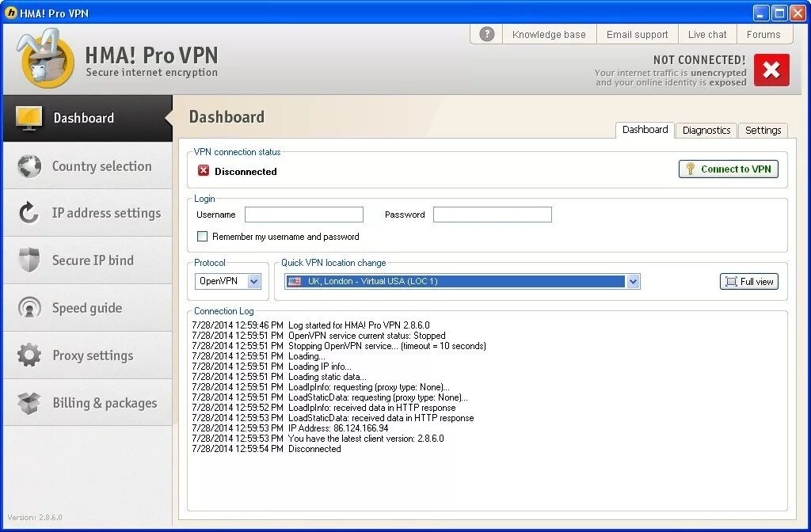Open the Protocol OpenVPN dropdown

click(x=228, y=281)
